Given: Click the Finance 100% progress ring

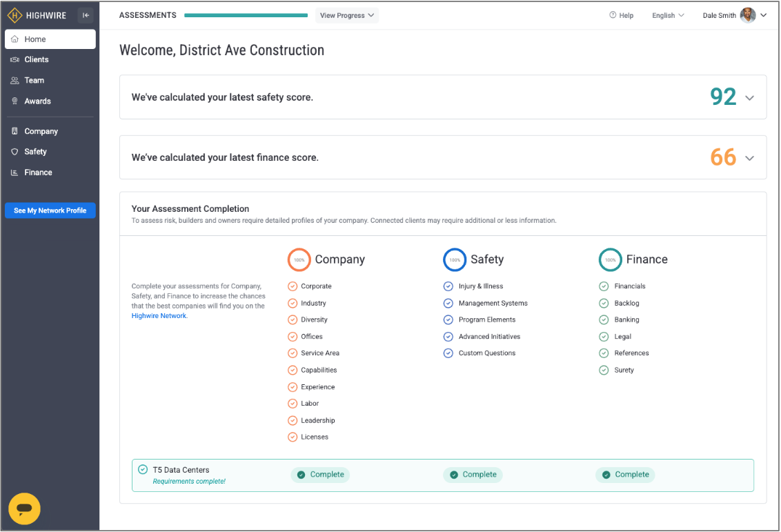Looking at the screenshot, I should 610,260.
